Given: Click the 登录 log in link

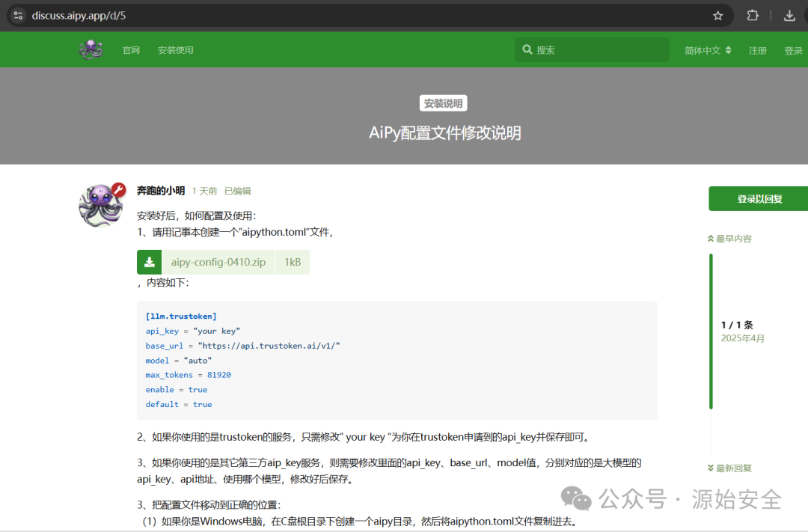Looking at the screenshot, I should tap(793, 51).
